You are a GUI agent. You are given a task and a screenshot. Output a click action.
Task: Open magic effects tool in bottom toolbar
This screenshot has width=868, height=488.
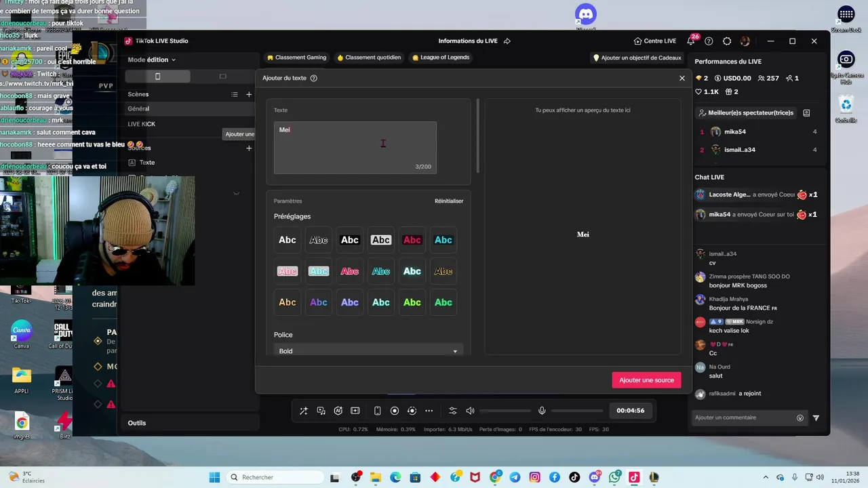304,411
